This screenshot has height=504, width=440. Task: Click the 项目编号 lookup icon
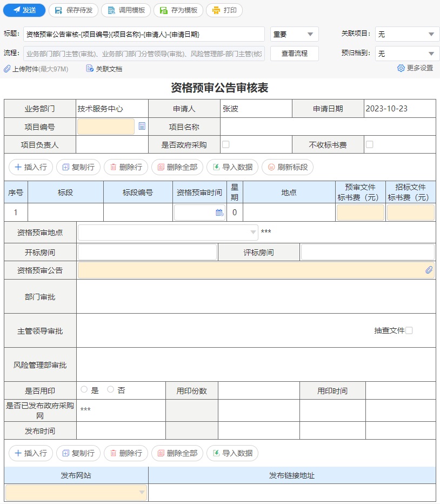[x=142, y=126]
